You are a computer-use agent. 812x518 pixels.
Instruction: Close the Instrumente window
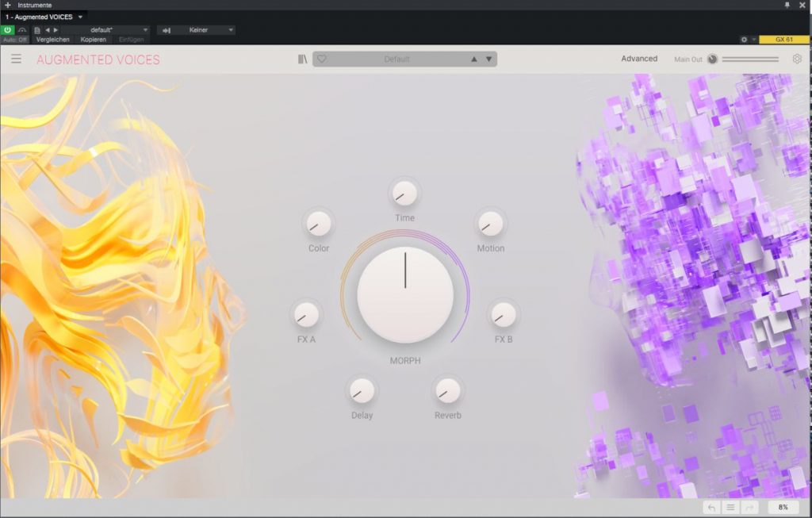(802, 5)
